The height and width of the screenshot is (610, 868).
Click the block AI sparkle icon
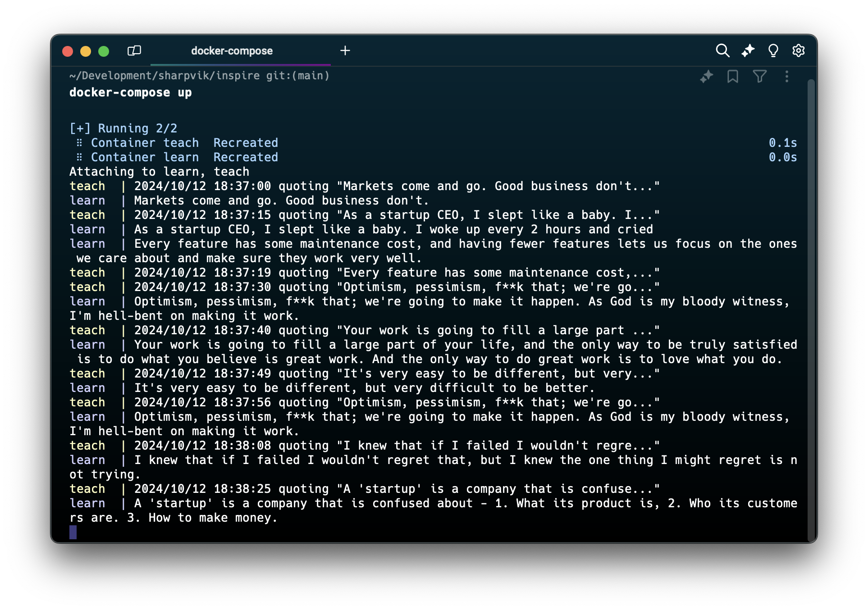point(706,77)
